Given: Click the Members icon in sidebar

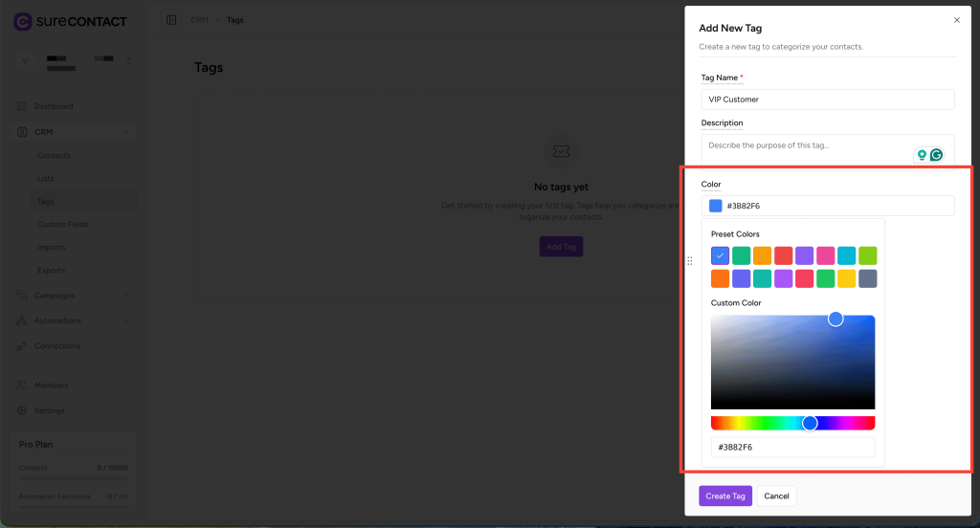Looking at the screenshot, I should [22, 385].
